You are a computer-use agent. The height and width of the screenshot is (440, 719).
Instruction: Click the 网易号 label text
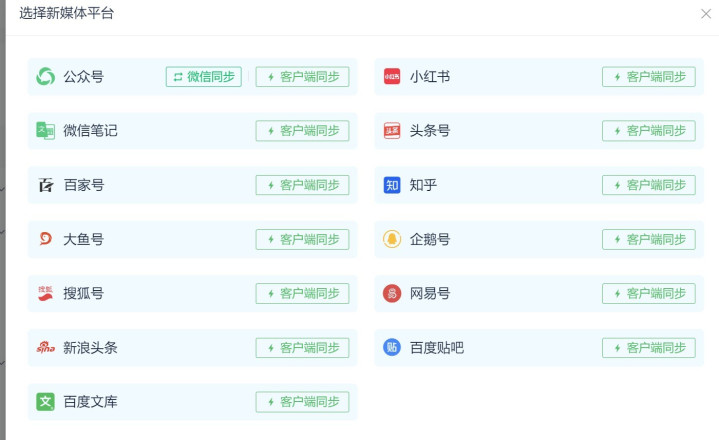coord(430,293)
